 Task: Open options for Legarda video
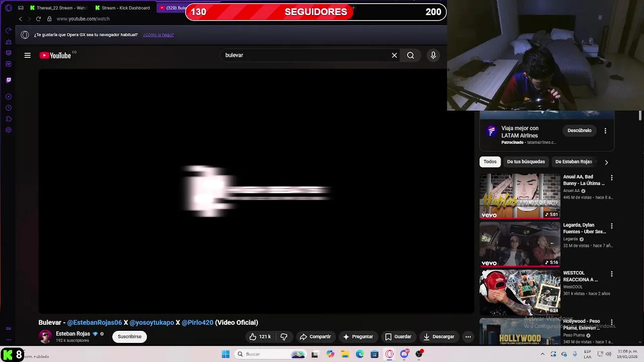tap(612, 226)
